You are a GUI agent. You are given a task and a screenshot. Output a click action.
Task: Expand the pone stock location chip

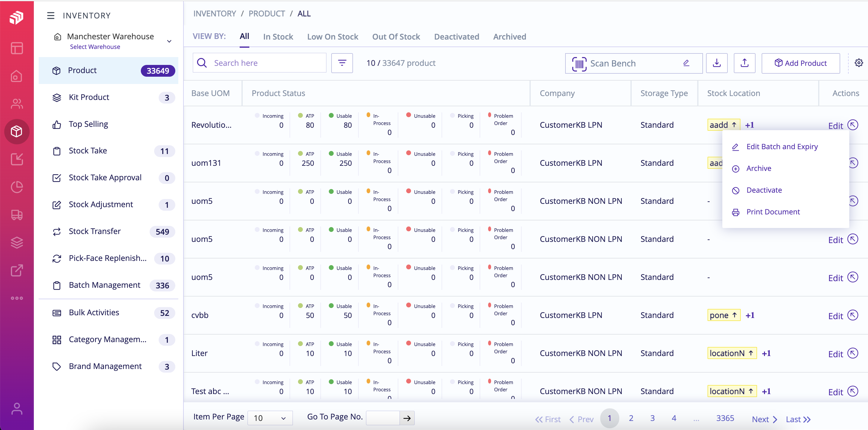(724, 315)
